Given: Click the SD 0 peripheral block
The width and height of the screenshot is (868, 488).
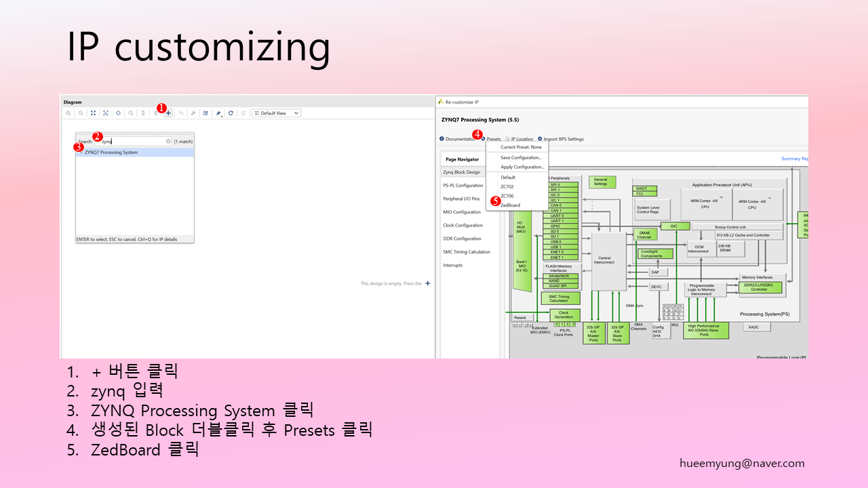Looking at the screenshot, I should point(561,231).
